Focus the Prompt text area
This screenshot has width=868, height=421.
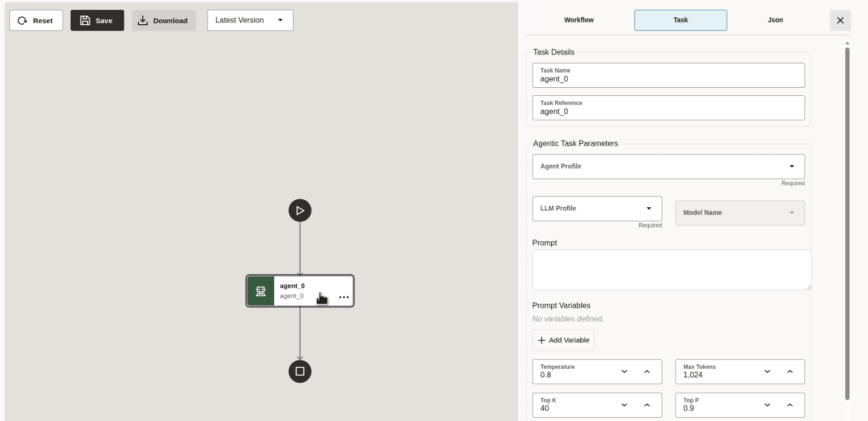[x=671, y=270]
